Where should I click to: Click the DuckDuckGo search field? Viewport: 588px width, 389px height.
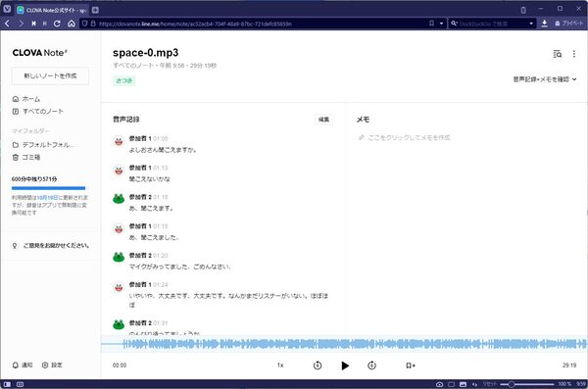[x=493, y=24]
